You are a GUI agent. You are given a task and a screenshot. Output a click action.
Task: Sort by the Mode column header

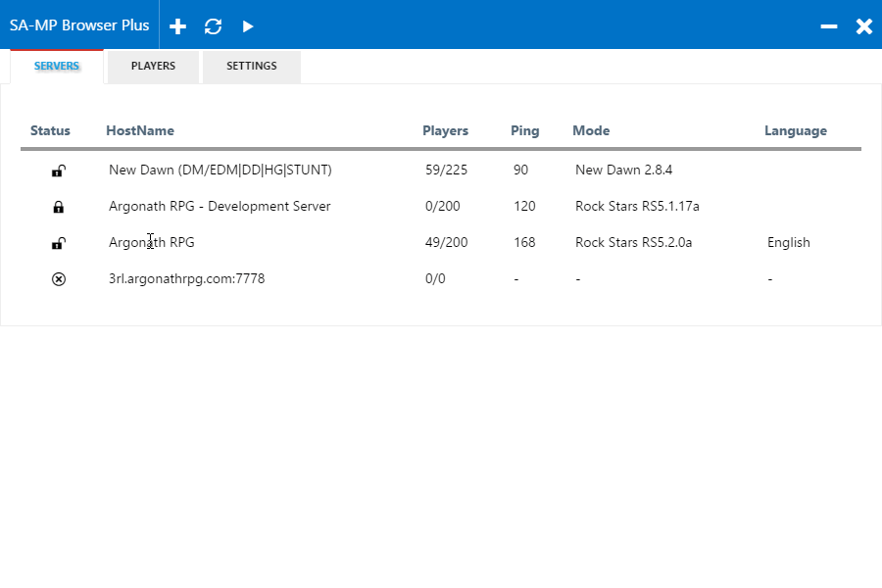tap(591, 130)
